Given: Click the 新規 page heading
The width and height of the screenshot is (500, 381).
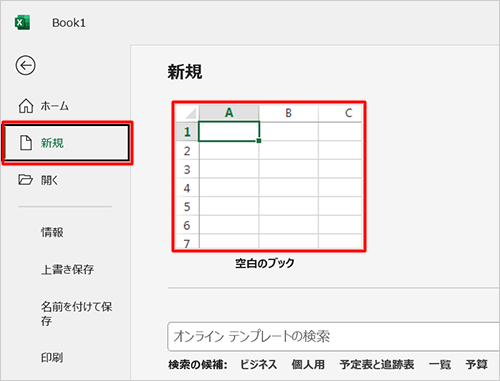Looking at the screenshot, I should pos(185,72).
